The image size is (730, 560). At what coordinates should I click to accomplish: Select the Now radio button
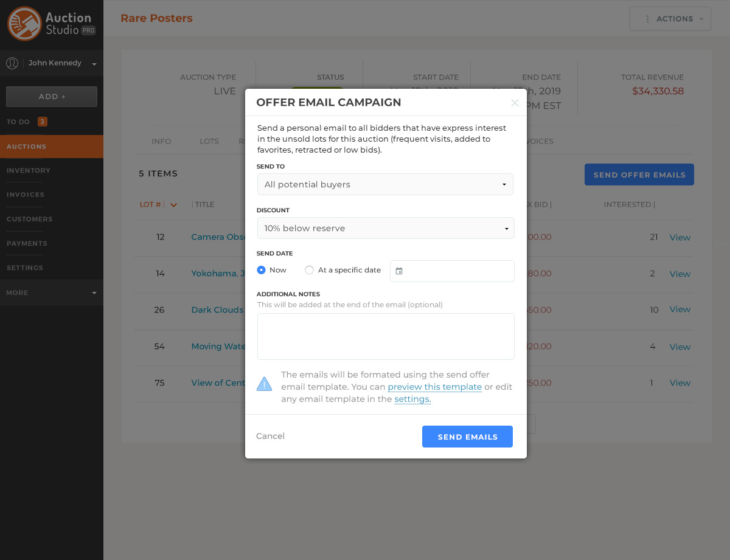pyautogui.click(x=262, y=270)
